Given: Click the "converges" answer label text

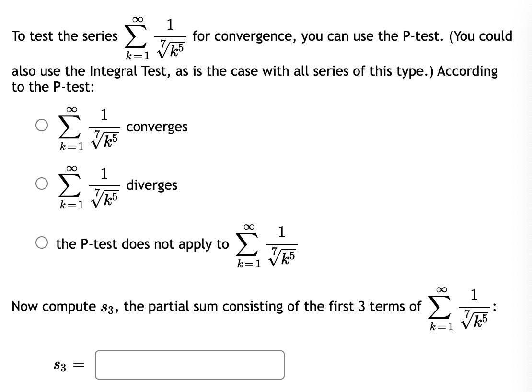Looking at the screenshot, I should click(x=157, y=127).
